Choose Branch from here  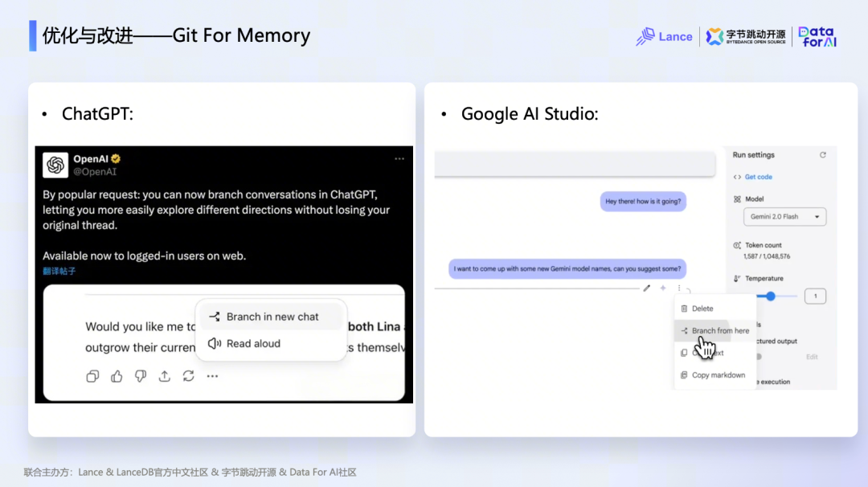714,330
